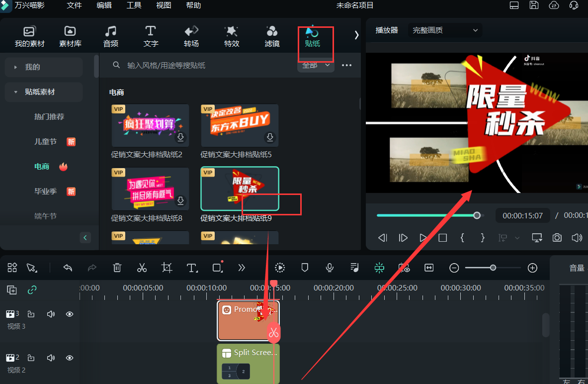Expand the 我的 sidebar section
The height and width of the screenshot is (384, 588).
click(44, 67)
